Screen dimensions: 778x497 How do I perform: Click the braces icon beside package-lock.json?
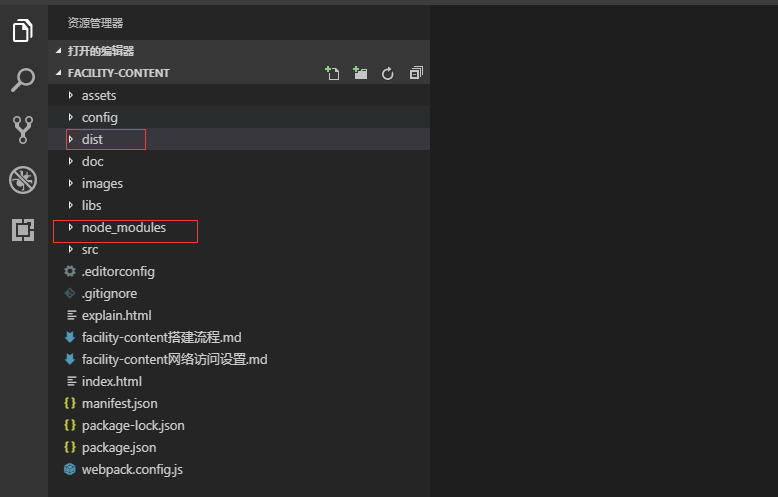pyautogui.click(x=70, y=425)
